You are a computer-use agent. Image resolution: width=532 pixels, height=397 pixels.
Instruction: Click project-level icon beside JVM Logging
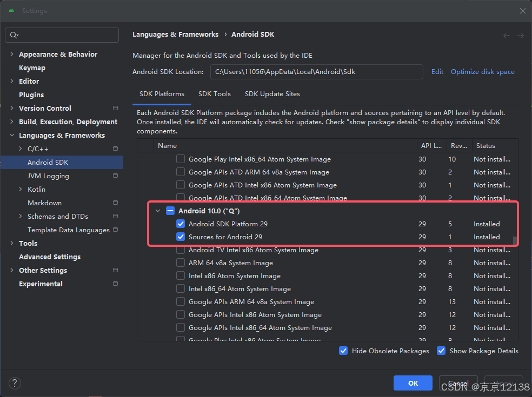point(115,176)
